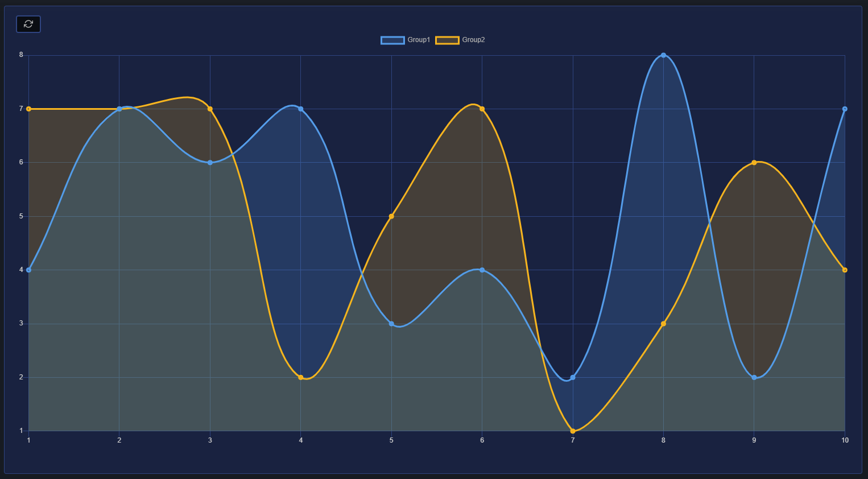The image size is (868, 479).
Task: Click Group2 data point at x=1
Action: click(28, 109)
